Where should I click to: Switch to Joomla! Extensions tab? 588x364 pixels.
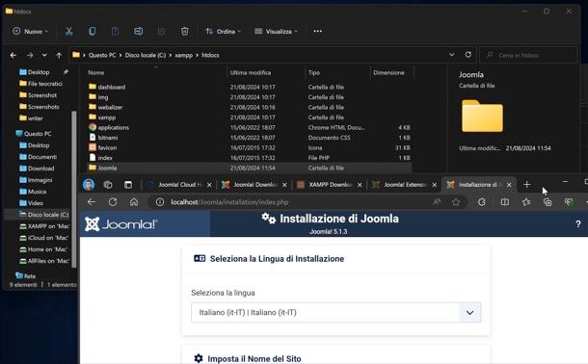tap(404, 185)
